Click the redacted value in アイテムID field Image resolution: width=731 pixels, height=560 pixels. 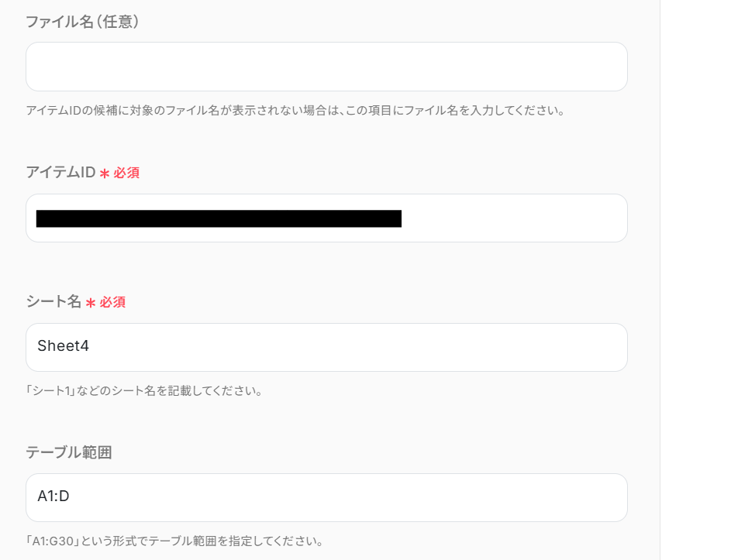coord(219,218)
